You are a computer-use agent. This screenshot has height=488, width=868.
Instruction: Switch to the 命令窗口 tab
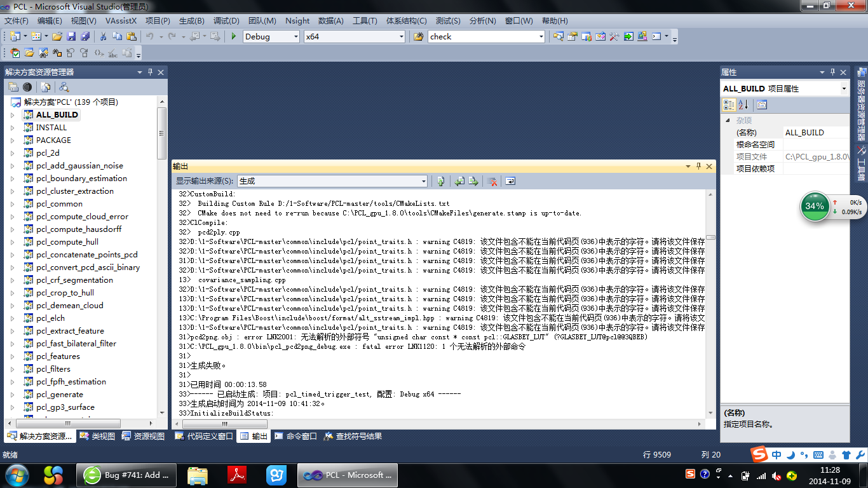(295, 437)
